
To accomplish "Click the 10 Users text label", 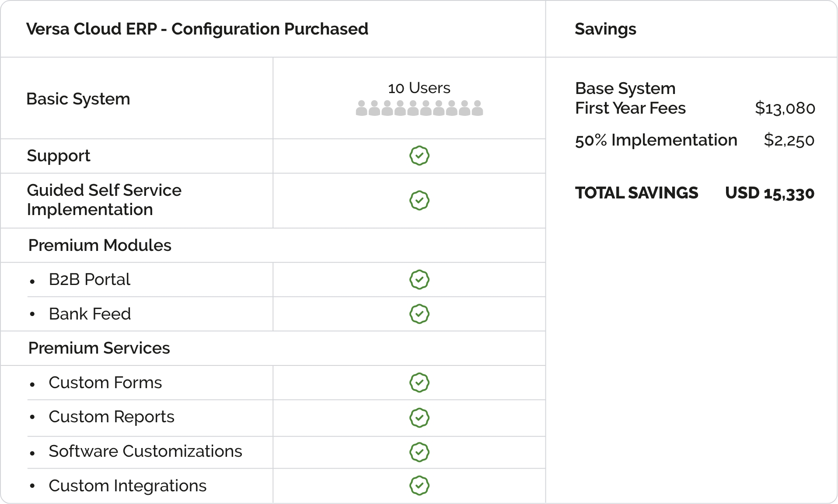I will [419, 88].
